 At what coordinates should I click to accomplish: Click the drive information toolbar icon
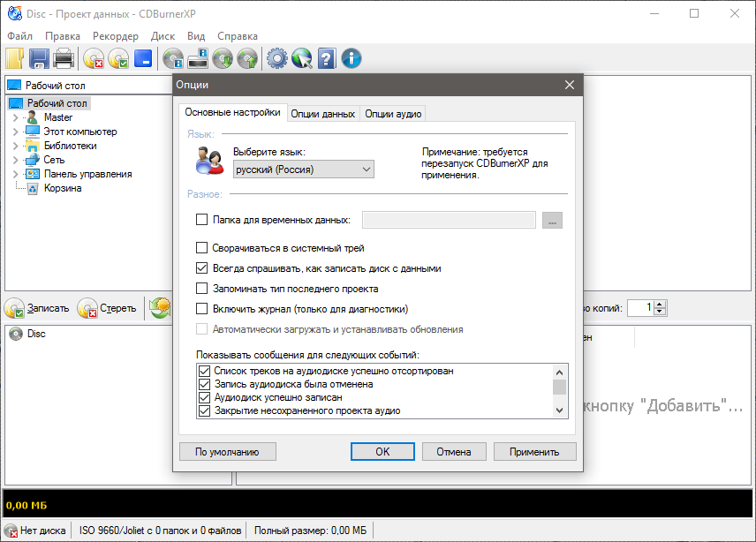(198, 59)
